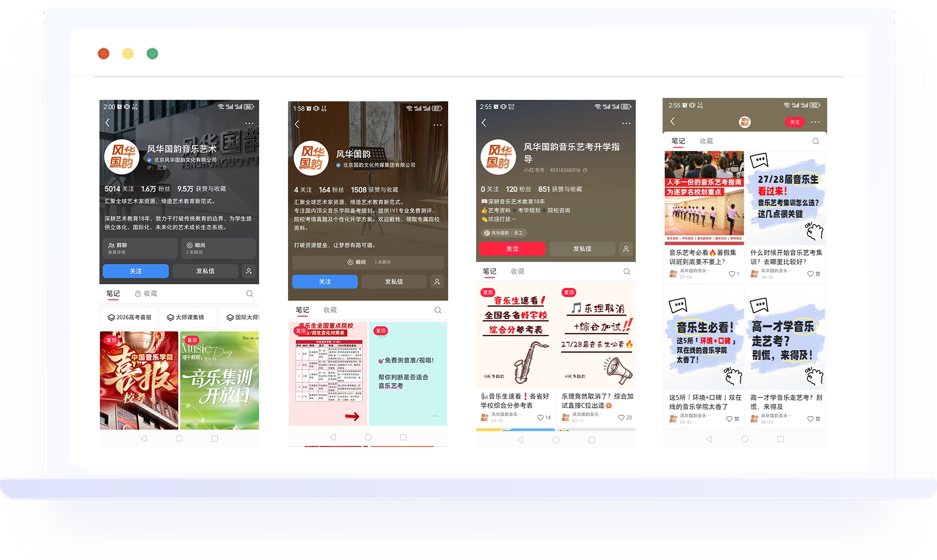This screenshot has width=937, height=560.
Task: Click the 120 粉丝 follower count
Action: pos(519,189)
